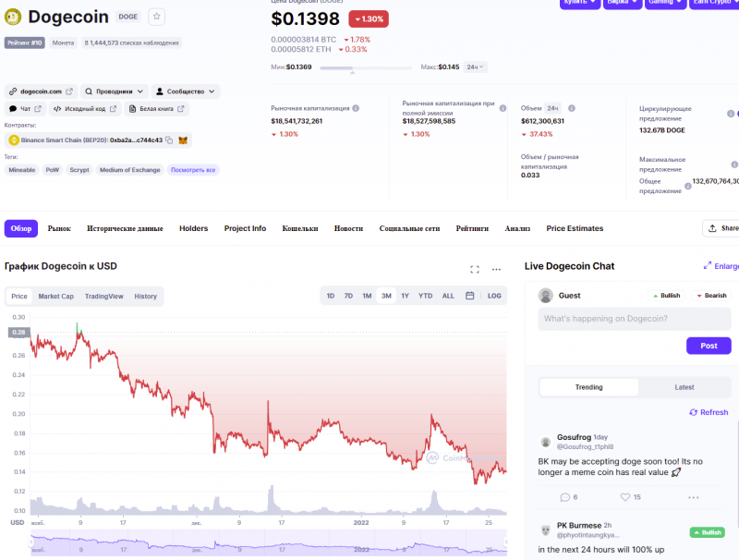Set chart range to YTD

click(425, 296)
